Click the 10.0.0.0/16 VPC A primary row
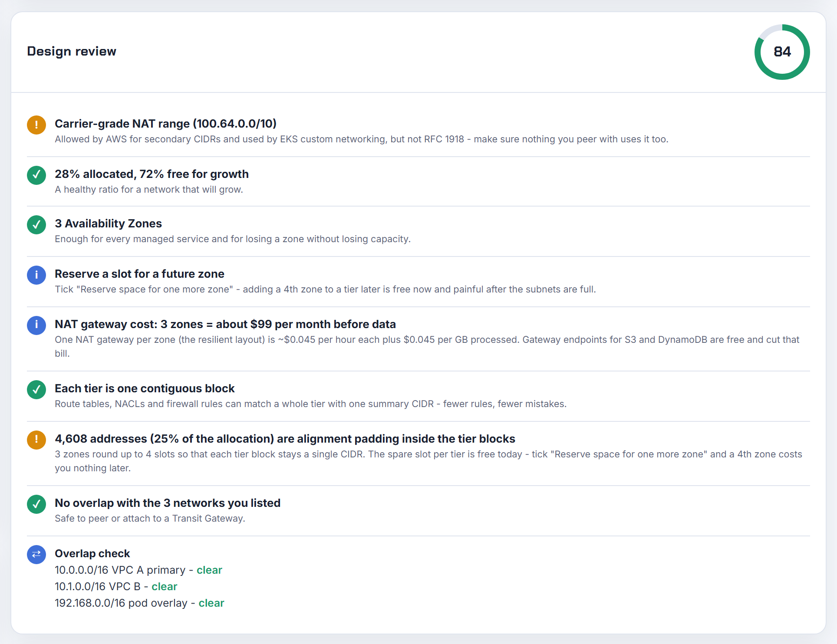Screen dimensions: 837x644 coord(138,570)
